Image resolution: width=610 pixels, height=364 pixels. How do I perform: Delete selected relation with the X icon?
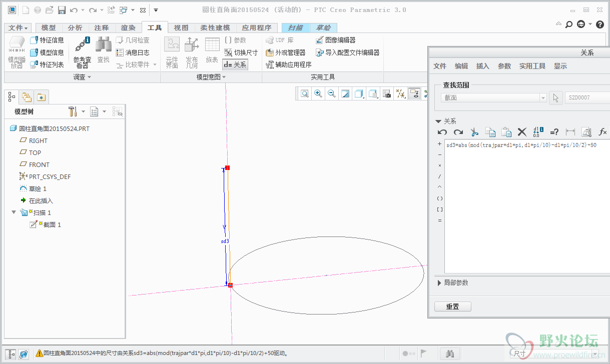tap(522, 132)
